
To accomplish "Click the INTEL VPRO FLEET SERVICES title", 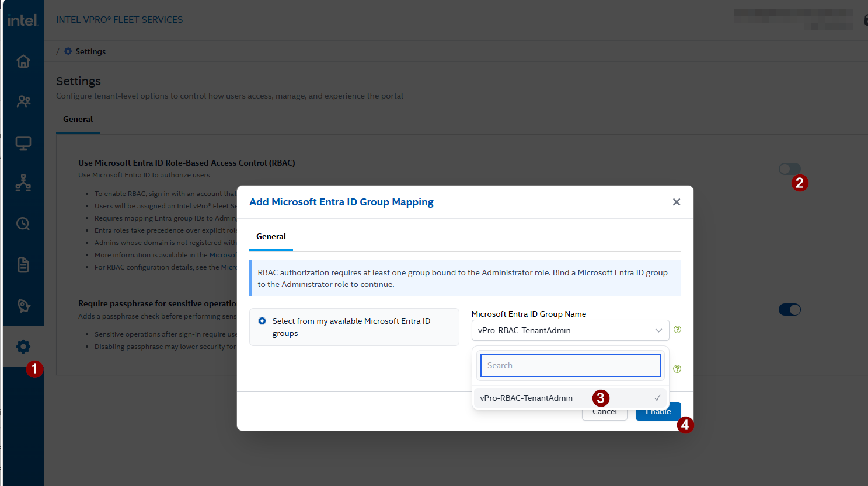I will (x=120, y=20).
